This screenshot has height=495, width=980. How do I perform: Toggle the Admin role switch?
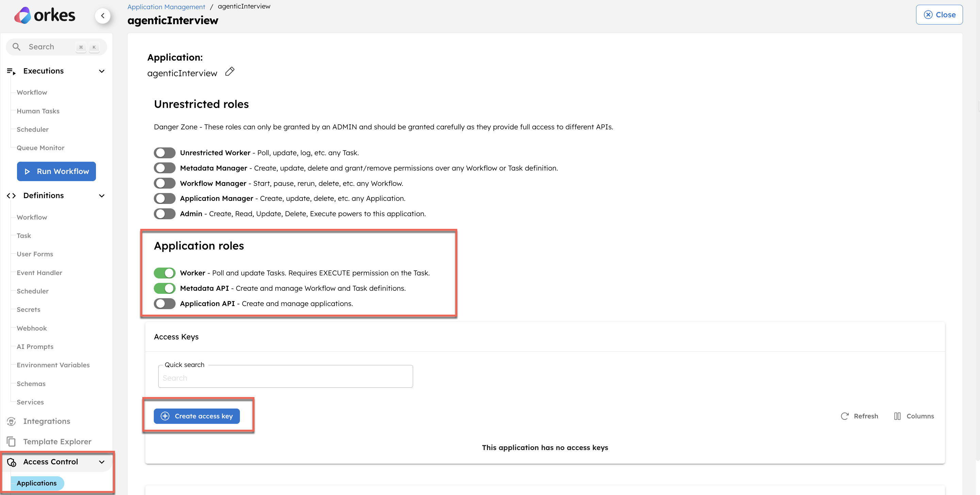[x=164, y=214]
